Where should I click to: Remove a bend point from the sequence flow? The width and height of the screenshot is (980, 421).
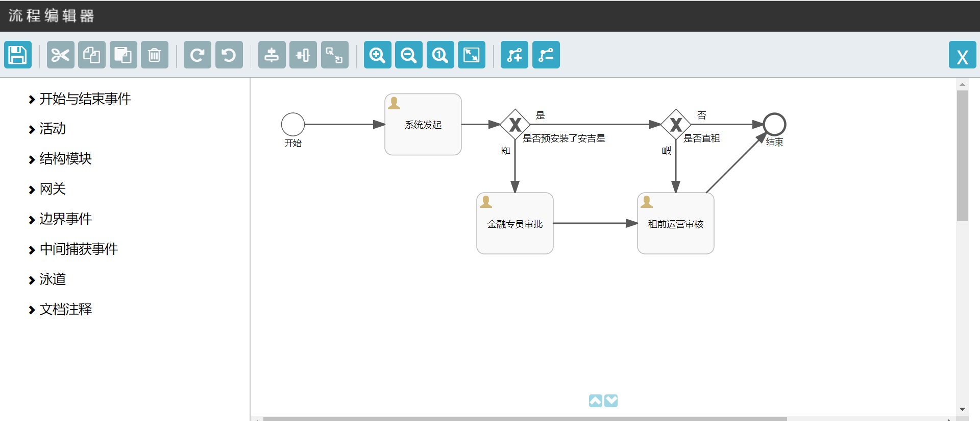click(x=546, y=55)
